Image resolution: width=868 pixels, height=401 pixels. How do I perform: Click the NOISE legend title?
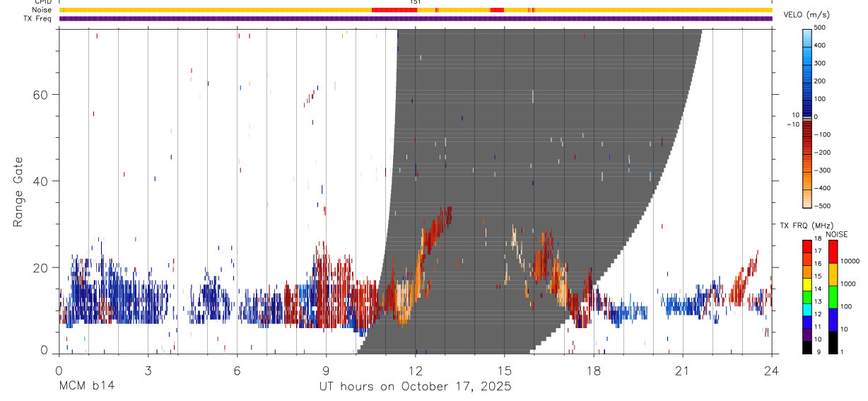tap(837, 234)
